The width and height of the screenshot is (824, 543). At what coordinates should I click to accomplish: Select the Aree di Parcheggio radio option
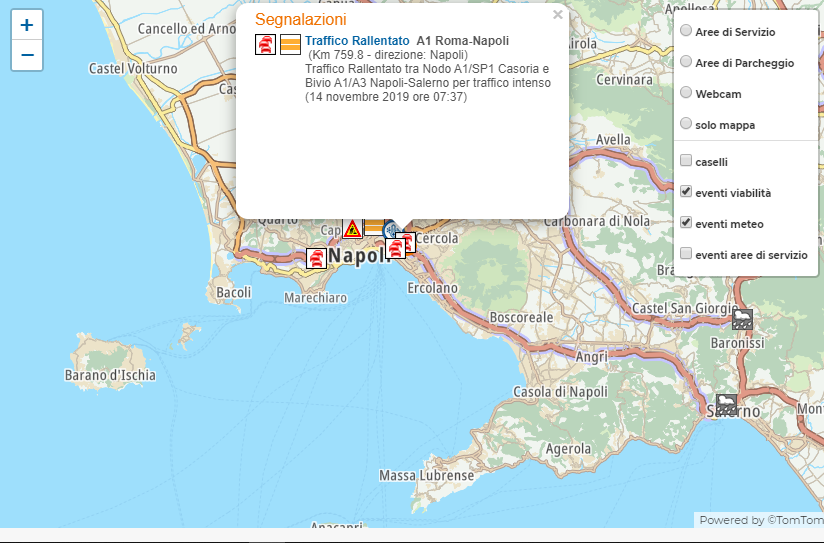686,62
